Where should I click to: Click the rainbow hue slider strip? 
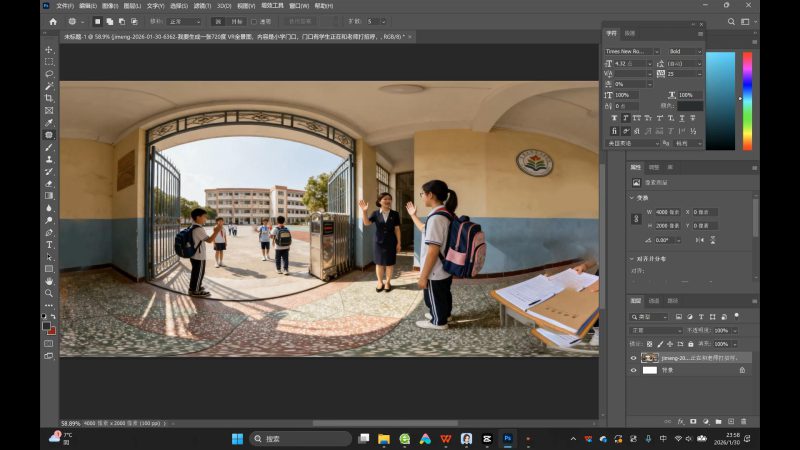pyautogui.click(x=747, y=101)
